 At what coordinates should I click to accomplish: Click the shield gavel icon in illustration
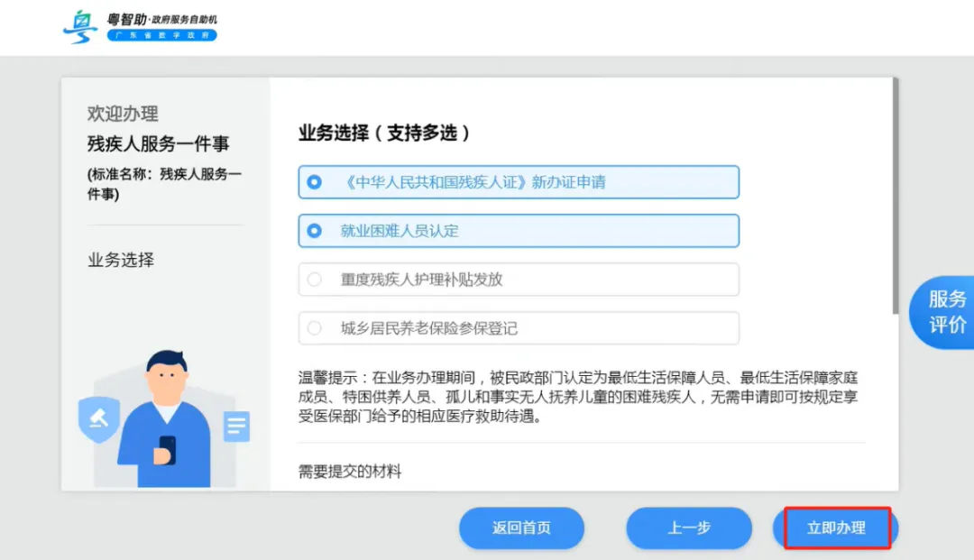pyautogui.click(x=99, y=419)
